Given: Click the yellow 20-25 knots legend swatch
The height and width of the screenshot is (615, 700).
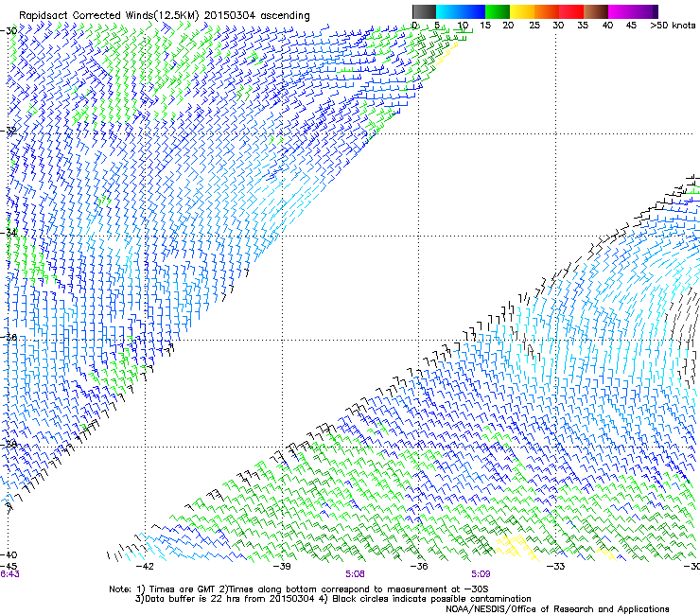Looking at the screenshot, I should point(522,11).
